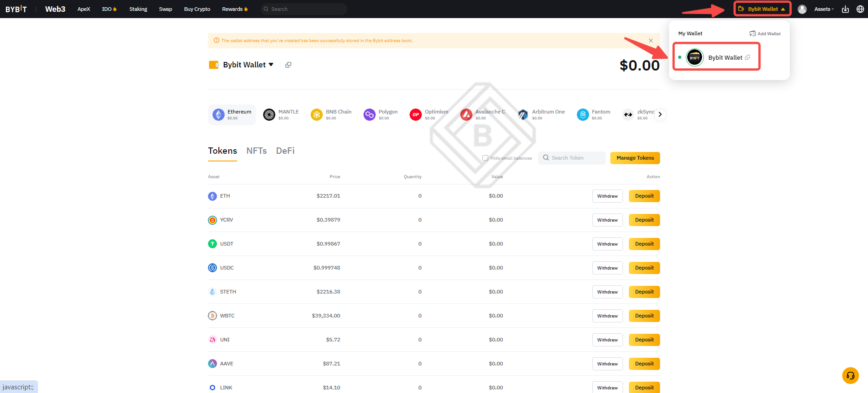Open Buy Crypto in the top menu

pyautogui.click(x=197, y=9)
